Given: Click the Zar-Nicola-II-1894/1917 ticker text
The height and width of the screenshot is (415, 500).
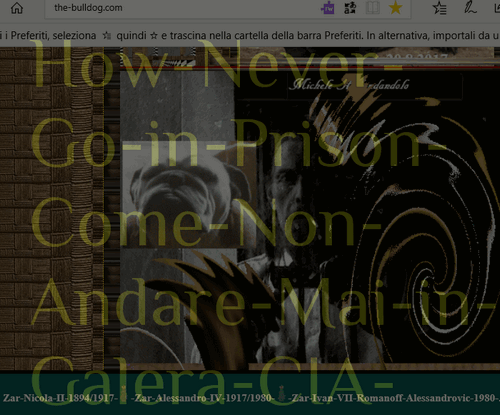Looking at the screenshot, I should pyautogui.click(x=60, y=398).
